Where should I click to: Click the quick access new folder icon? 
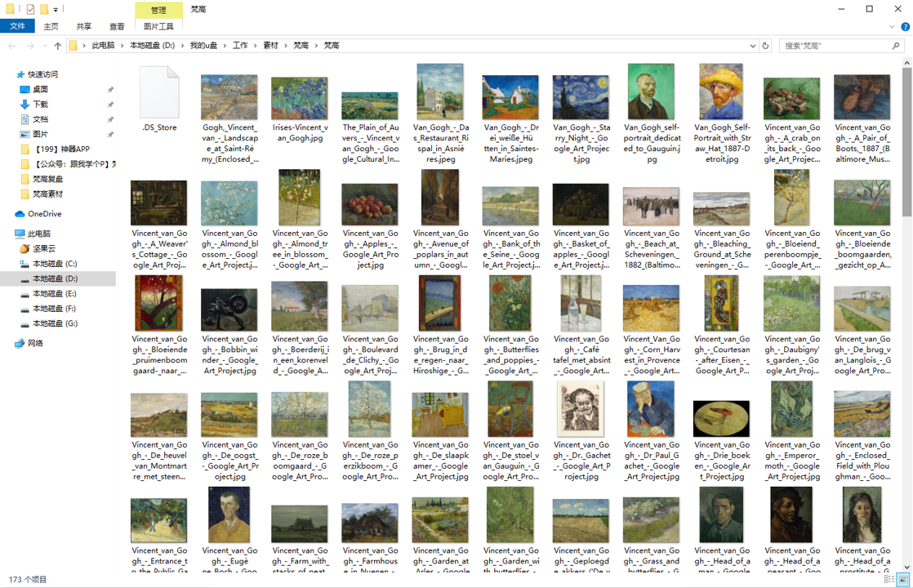pos(44,9)
